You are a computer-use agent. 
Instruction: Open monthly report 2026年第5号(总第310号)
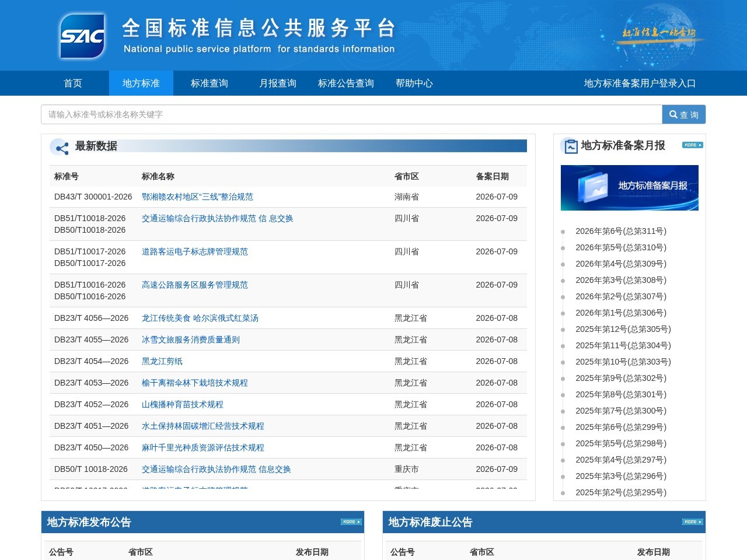point(621,248)
